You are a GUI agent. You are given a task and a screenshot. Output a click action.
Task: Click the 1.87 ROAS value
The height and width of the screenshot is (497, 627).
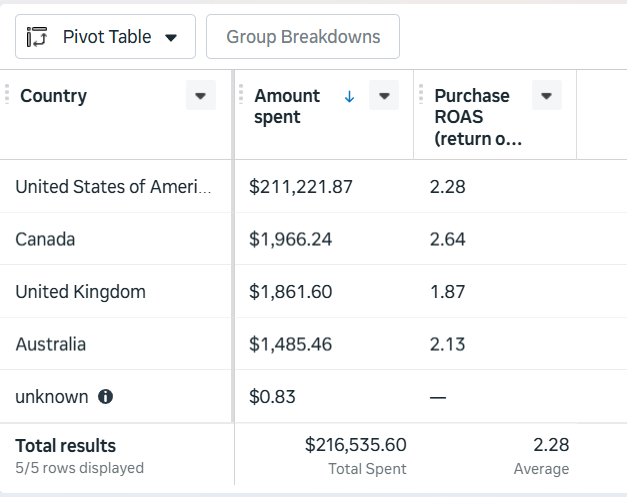447,291
